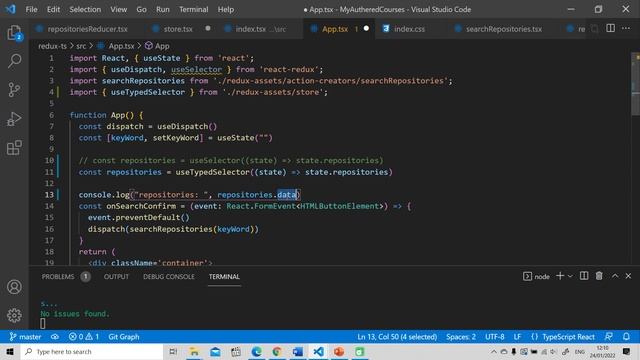Open the Run menu

click(x=162, y=9)
